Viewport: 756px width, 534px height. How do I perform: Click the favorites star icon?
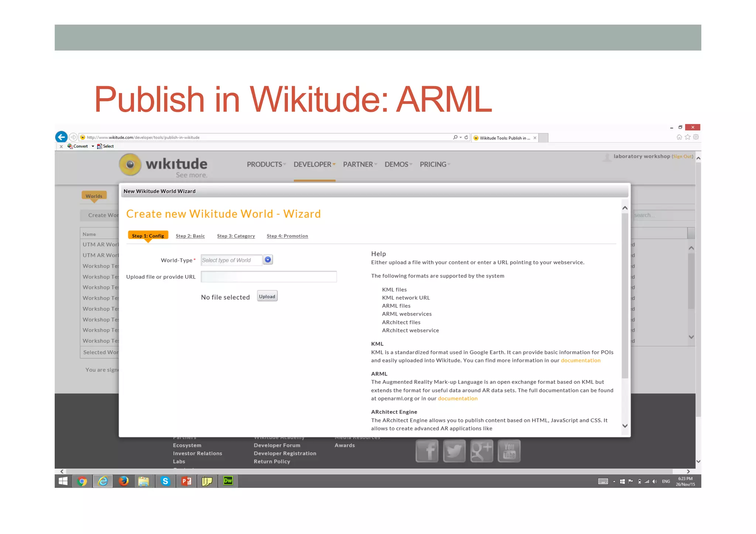687,137
